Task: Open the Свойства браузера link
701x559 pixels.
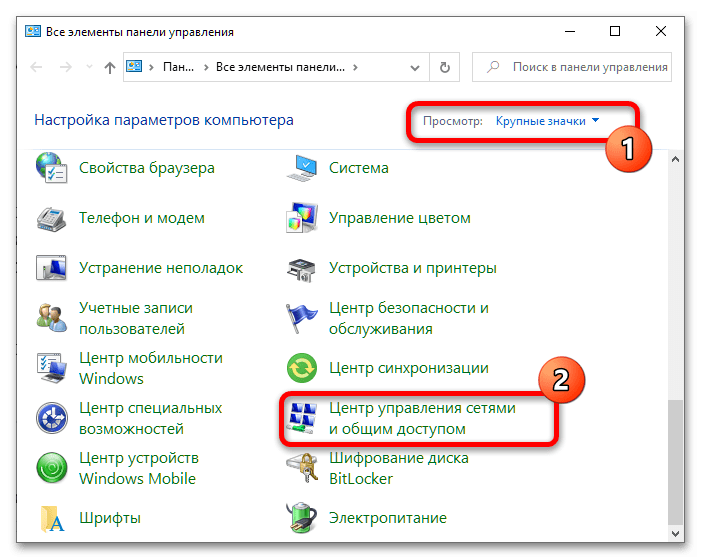Action: [147, 168]
